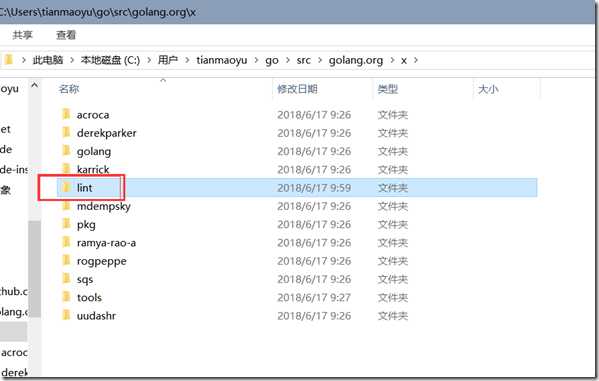Image resolution: width=599 pixels, height=381 pixels.
Task: Open the 查看 ribbon tab
Action: [66, 35]
